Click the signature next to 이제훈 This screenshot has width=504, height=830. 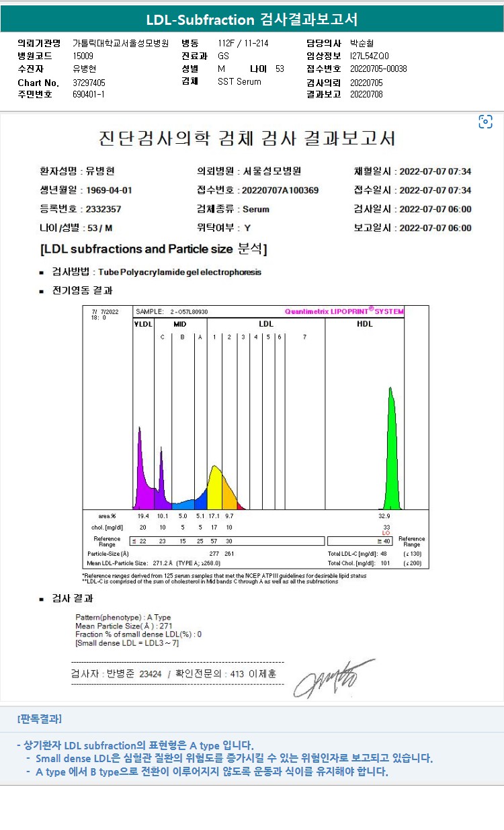coord(334,678)
